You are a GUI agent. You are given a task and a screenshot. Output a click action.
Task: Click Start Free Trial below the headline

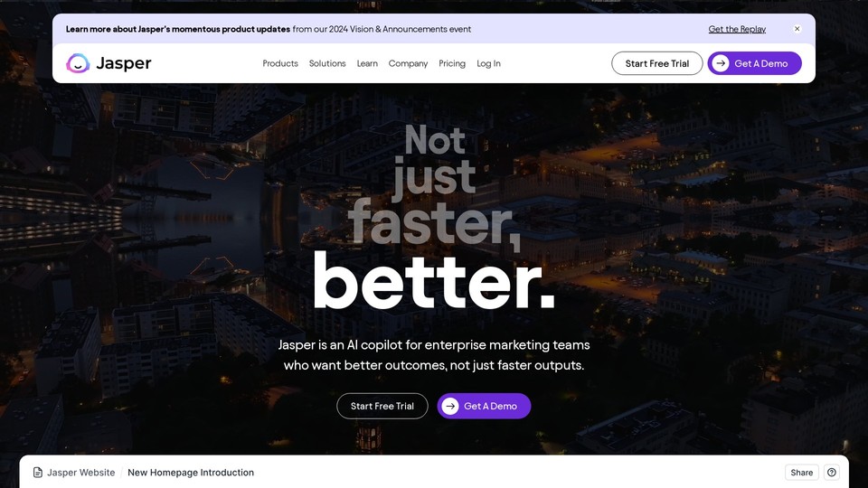382,406
